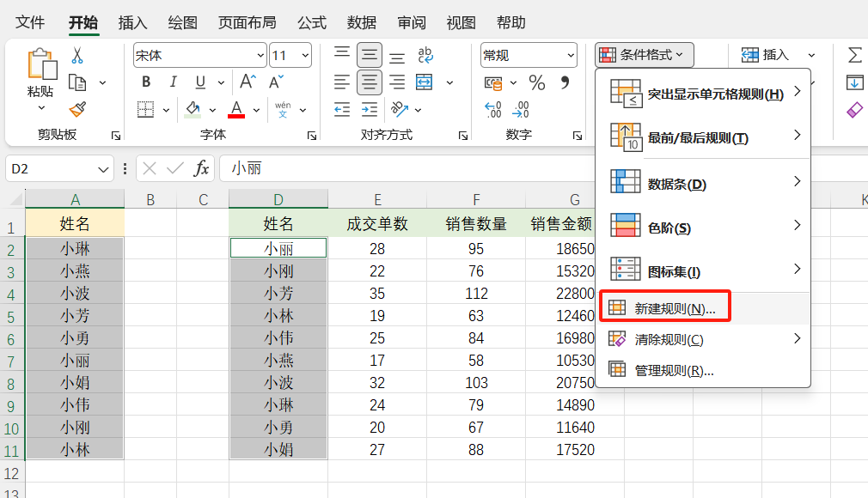Click the Comma style icon
Image resolution: width=868 pixels, height=498 pixels.
pyautogui.click(x=565, y=81)
